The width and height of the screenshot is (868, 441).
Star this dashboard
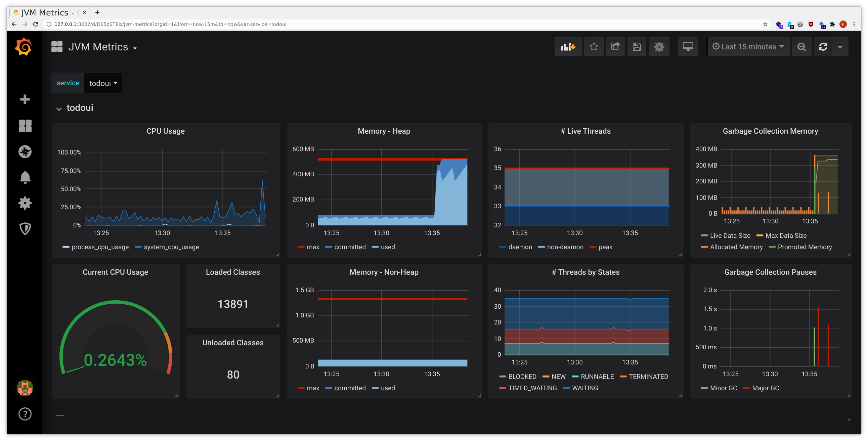[x=594, y=47]
